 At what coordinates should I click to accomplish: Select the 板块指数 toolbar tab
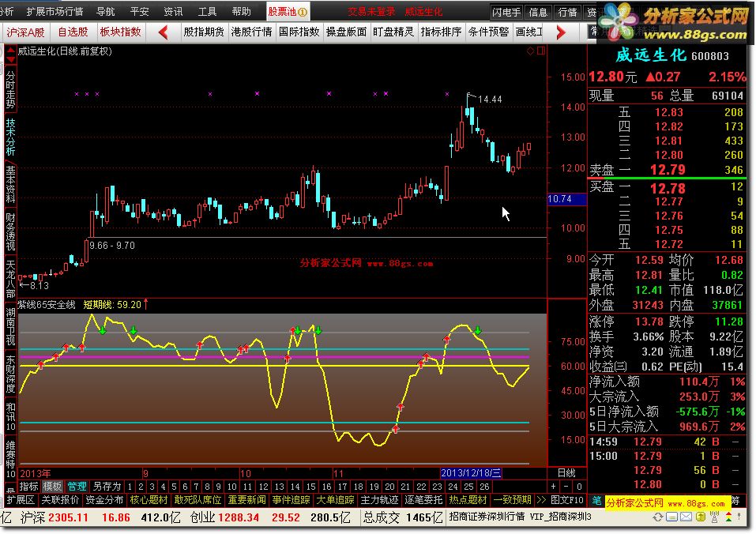tap(121, 32)
